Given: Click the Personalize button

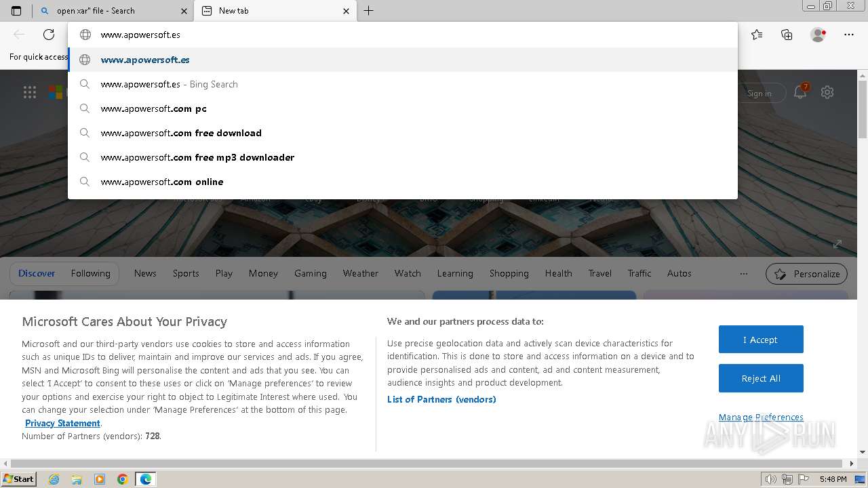Looking at the screenshot, I should click(x=806, y=274).
